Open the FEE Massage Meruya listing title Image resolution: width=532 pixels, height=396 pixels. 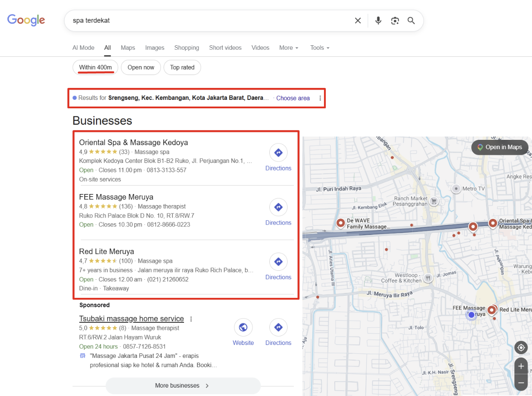pos(116,197)
